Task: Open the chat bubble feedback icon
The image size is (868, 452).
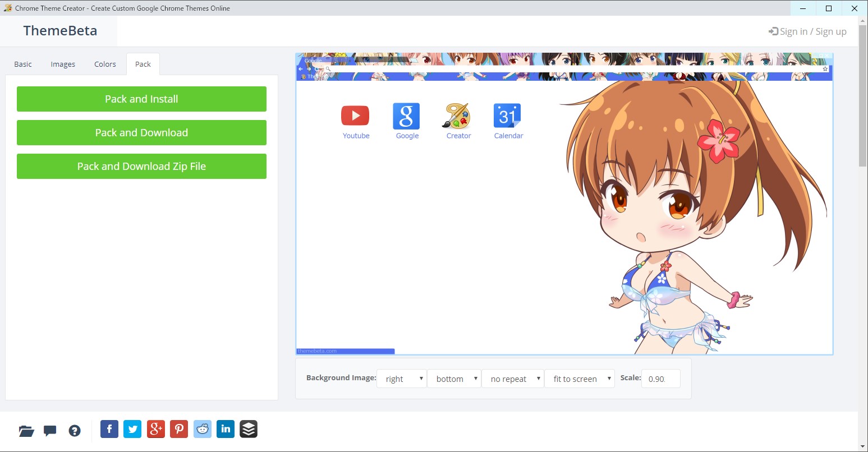Action: click(50, 431)
